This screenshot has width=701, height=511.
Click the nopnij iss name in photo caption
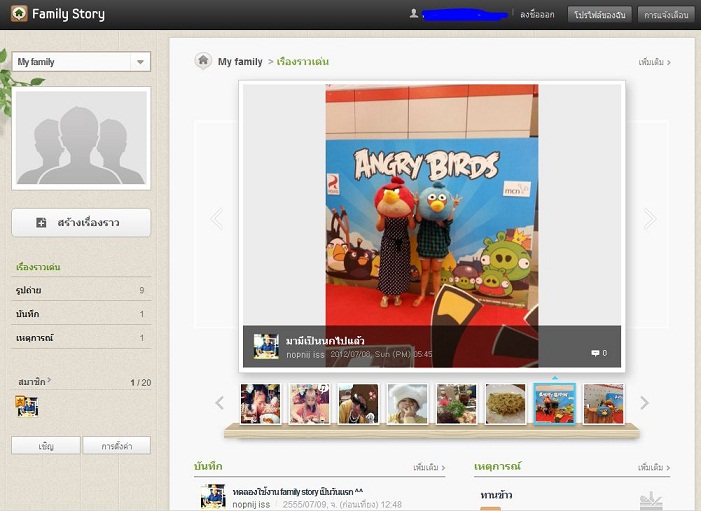[x=305, y=355]
